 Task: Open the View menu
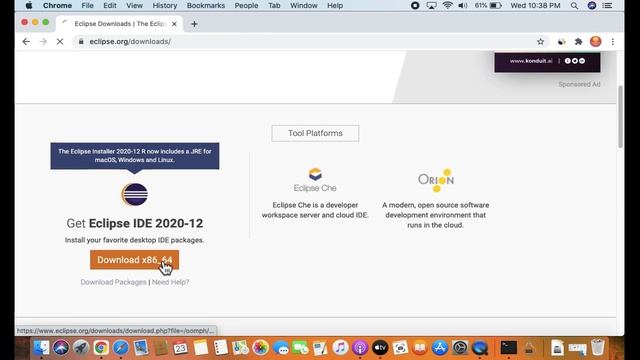pos(134,6)
